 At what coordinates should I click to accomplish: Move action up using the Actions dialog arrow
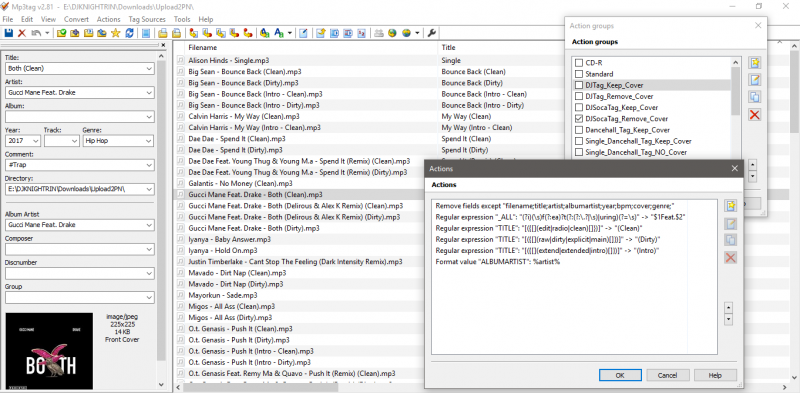click(x=729, y=308)
